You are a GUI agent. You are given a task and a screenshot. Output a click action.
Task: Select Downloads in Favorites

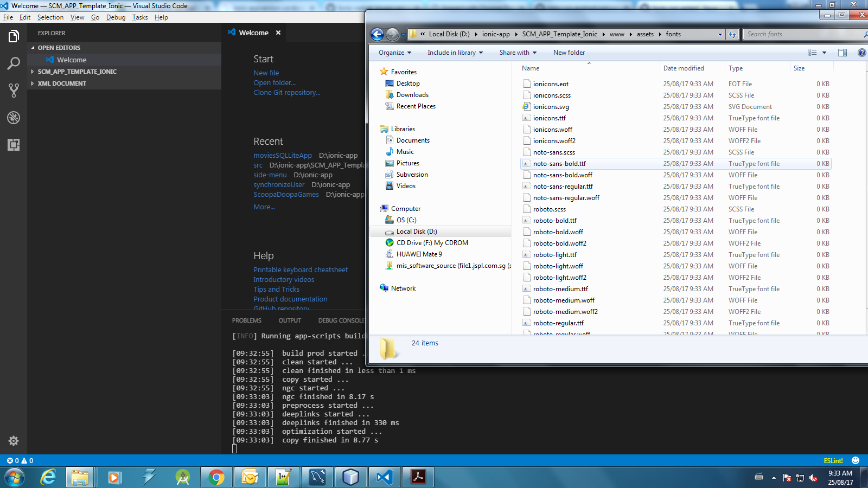pos(412,95)
